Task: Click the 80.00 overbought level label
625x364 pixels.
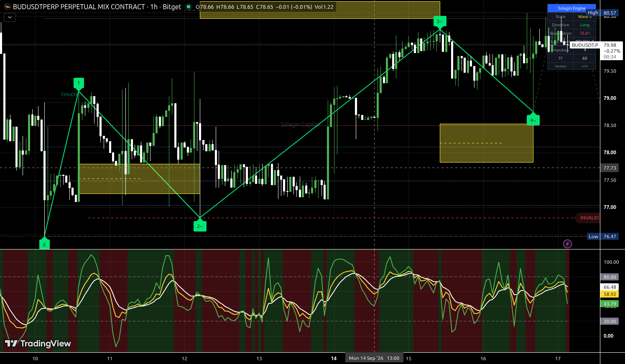Action: (610, 277)
